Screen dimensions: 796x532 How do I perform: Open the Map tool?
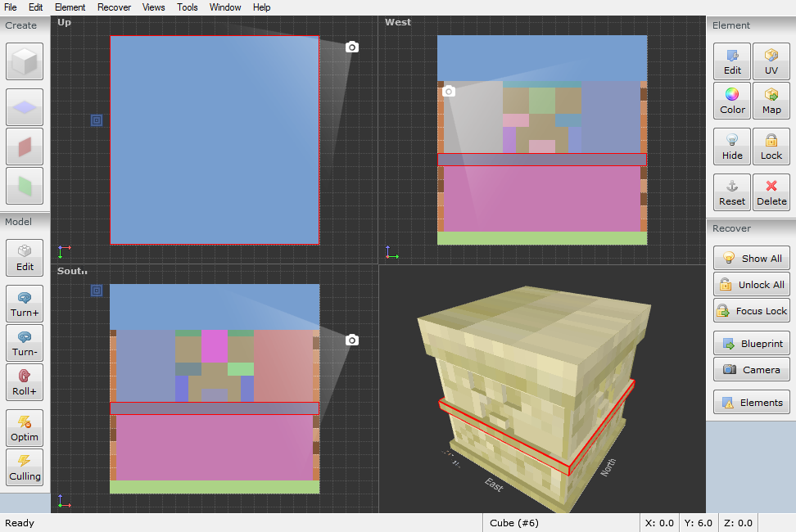point(771,101)
